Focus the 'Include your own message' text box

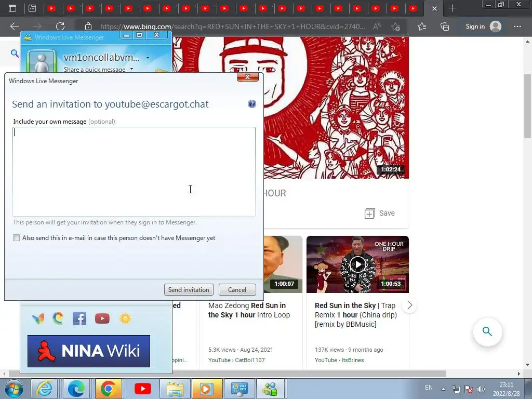(134, 171)
